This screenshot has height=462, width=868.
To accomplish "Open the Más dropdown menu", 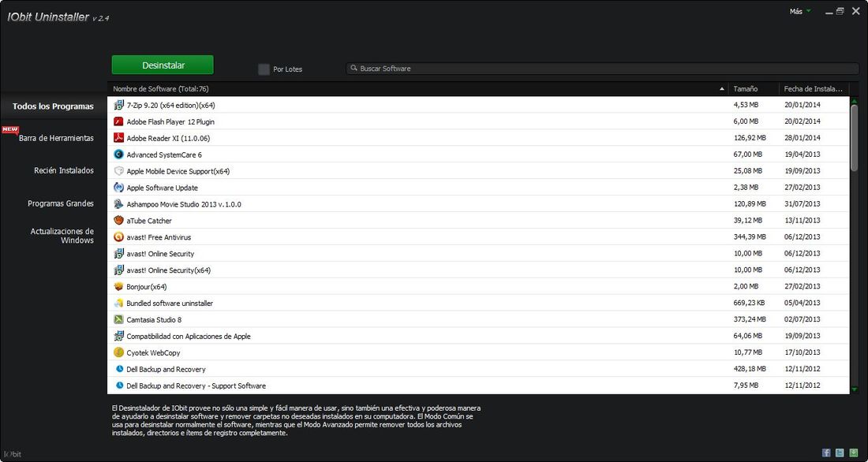I will coord(800,11).
